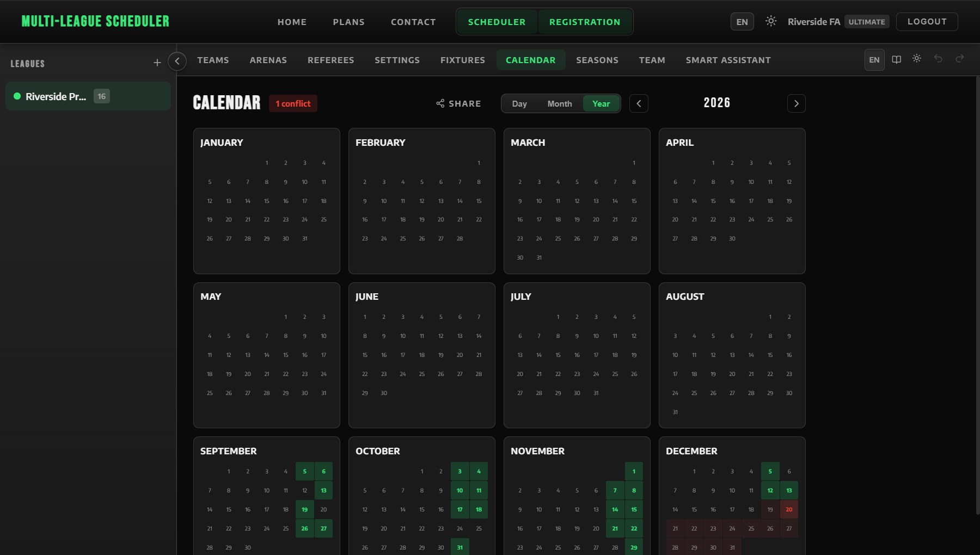Viewport: 980px width, 555px height.
Task: Go to previous year 2025
Action: pyautogui.click(x=639, y=103)
